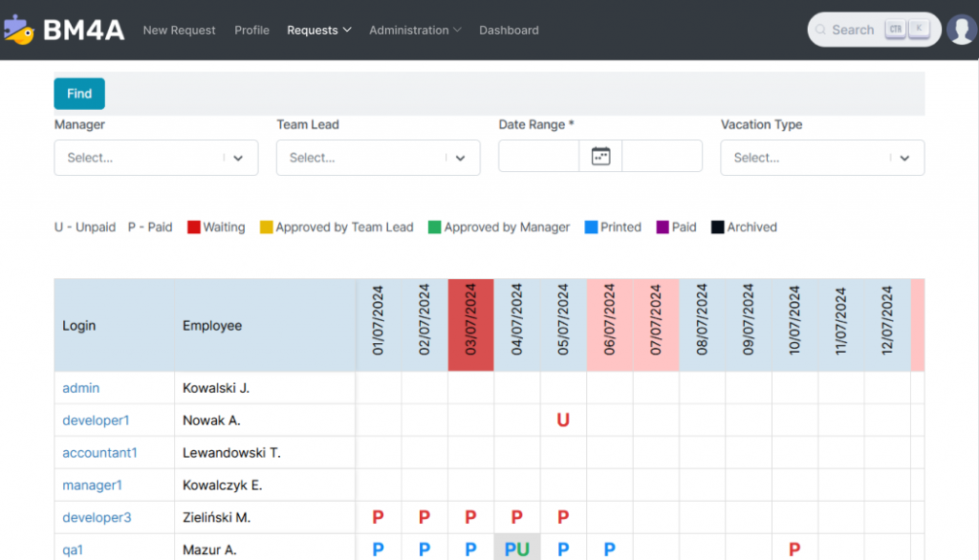Screen dimensions: 979x560
Task: Open the qa1 login link
Action: tap(73, 550)
